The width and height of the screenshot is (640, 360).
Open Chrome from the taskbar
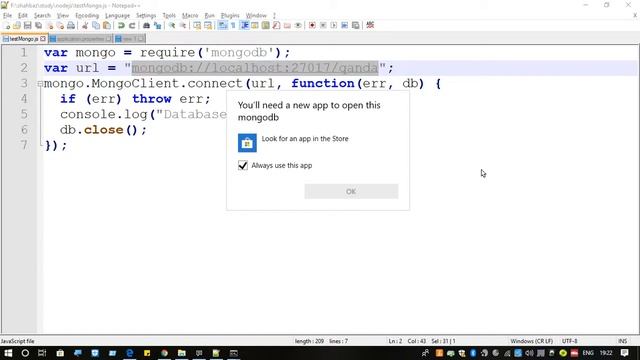164,353
